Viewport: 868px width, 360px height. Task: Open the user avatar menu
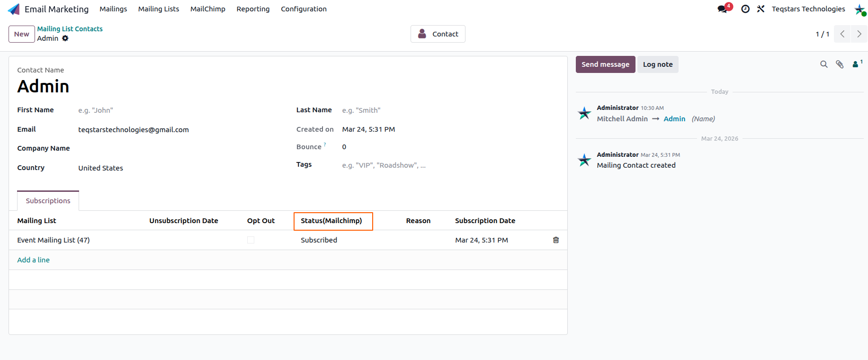pyautogui.click(x=860, y=9)
